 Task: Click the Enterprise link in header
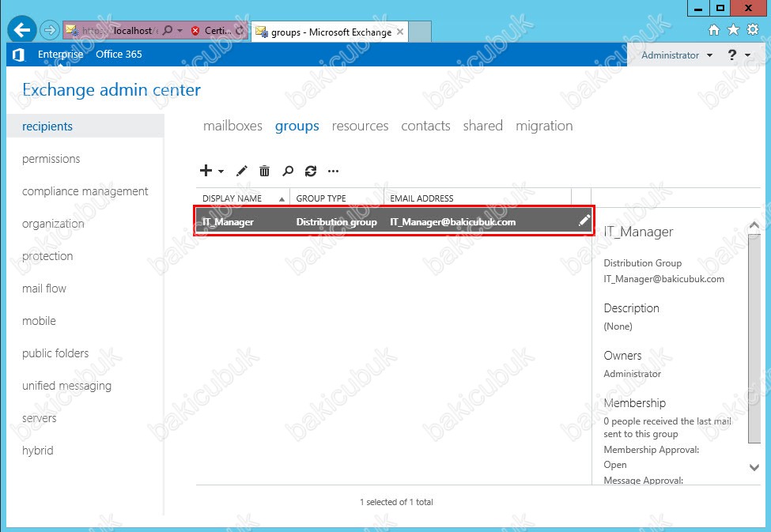pyautogui.click(x=60, y=54)
